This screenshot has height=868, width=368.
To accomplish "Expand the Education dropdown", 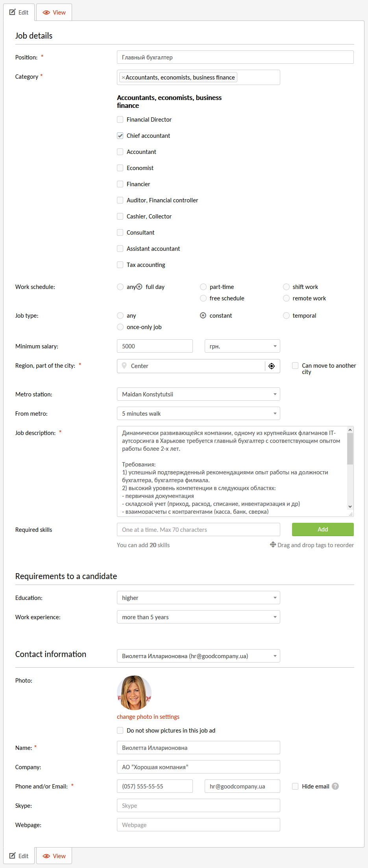I will (198, 598).
